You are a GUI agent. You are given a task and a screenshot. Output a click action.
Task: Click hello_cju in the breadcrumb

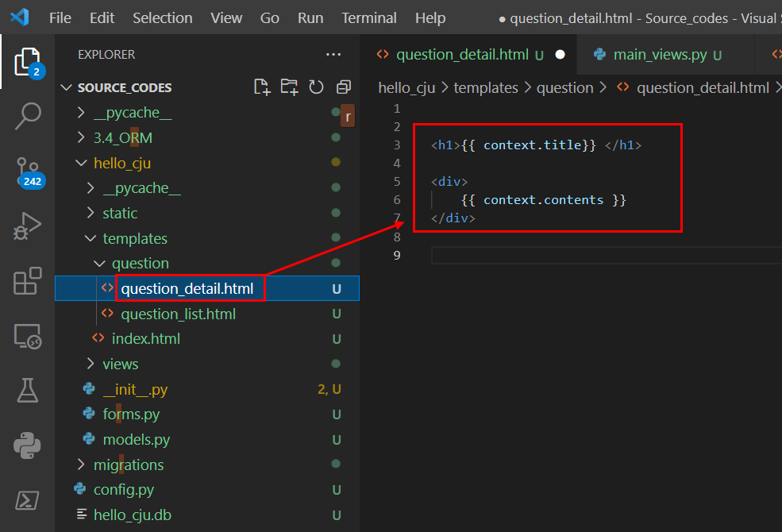coord(406,88)
